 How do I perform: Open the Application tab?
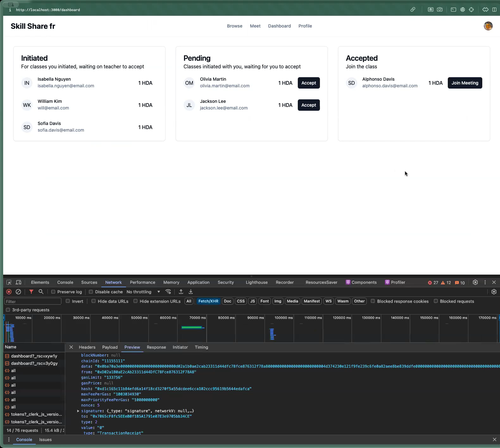198,282
